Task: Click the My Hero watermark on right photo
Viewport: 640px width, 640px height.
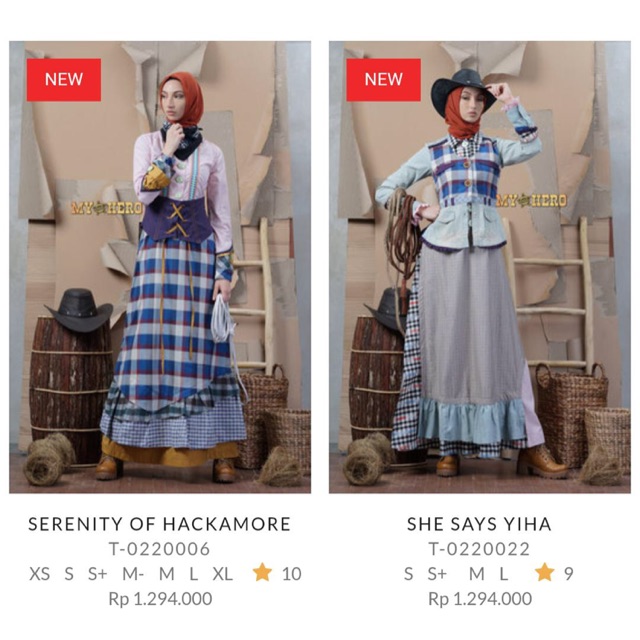Action: 531,200
